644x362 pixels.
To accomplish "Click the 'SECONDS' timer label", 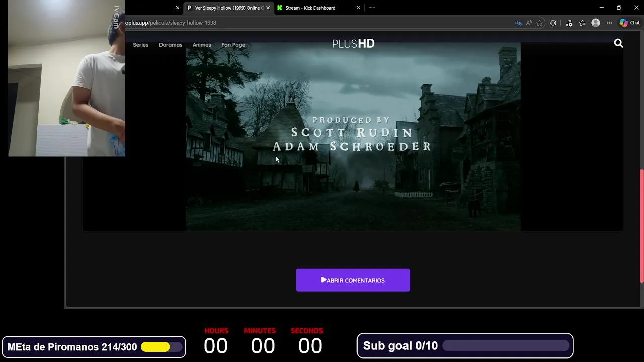I will pos(307,331).
